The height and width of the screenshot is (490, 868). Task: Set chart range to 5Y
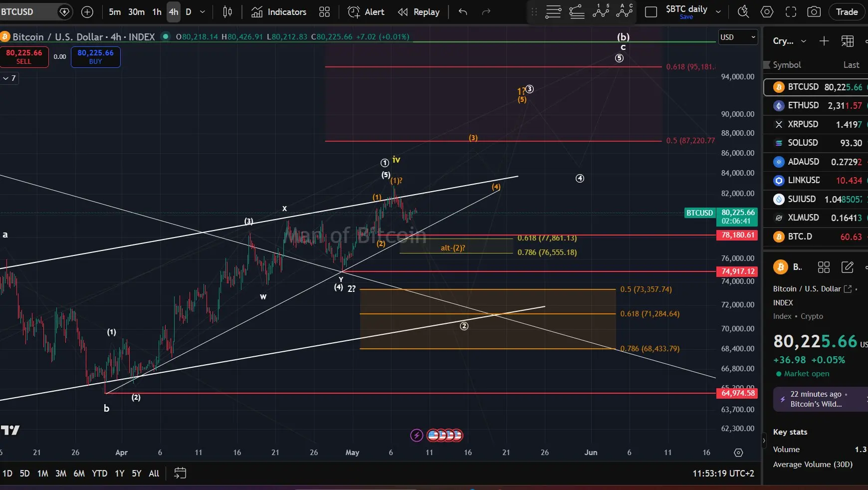click(137, 474)
